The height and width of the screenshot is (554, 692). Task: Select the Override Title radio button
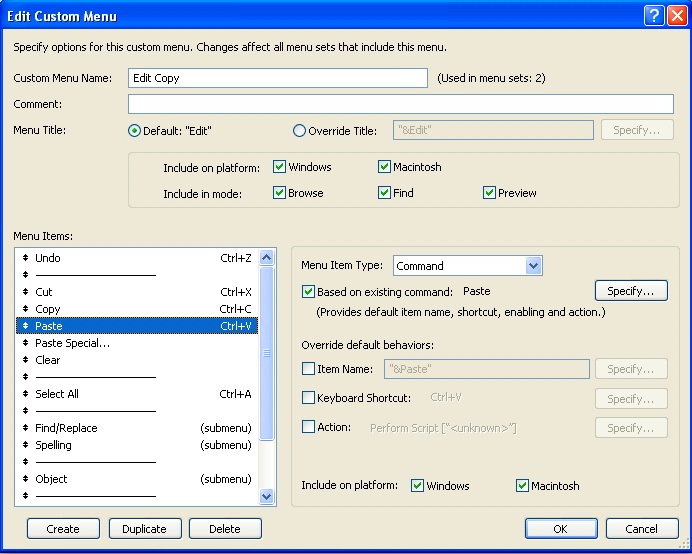300,130
